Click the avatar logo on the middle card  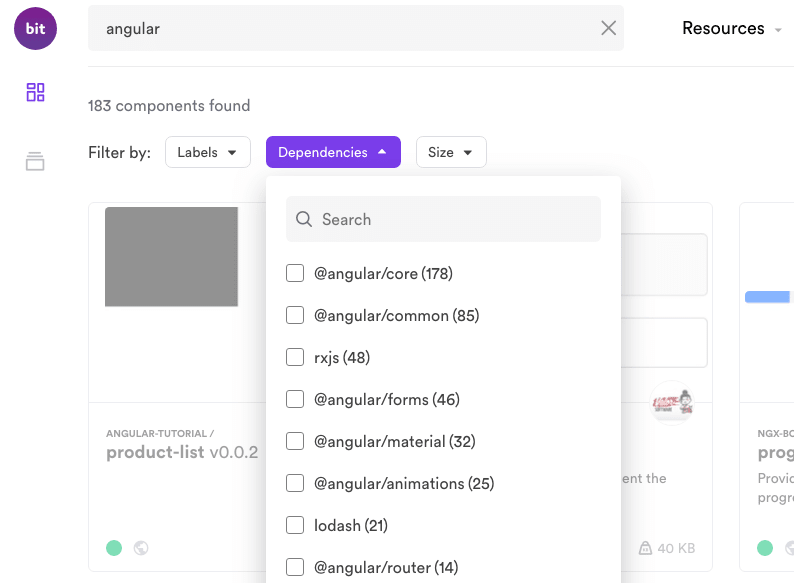pyautogui.click(x=671, y=403)
